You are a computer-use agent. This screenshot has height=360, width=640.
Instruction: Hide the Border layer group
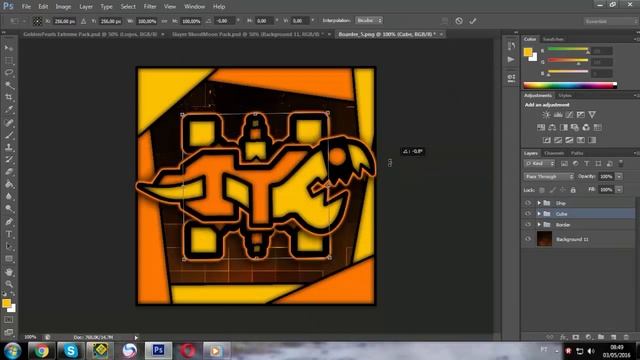528,224
